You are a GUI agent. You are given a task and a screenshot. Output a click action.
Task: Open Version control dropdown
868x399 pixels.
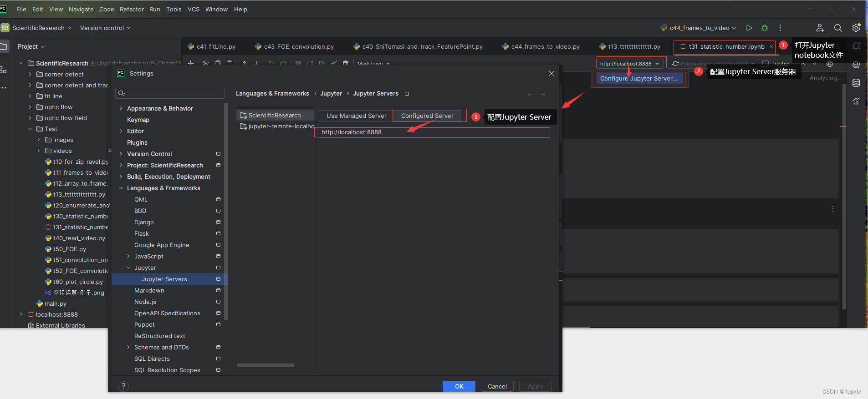tap(105, 28)
